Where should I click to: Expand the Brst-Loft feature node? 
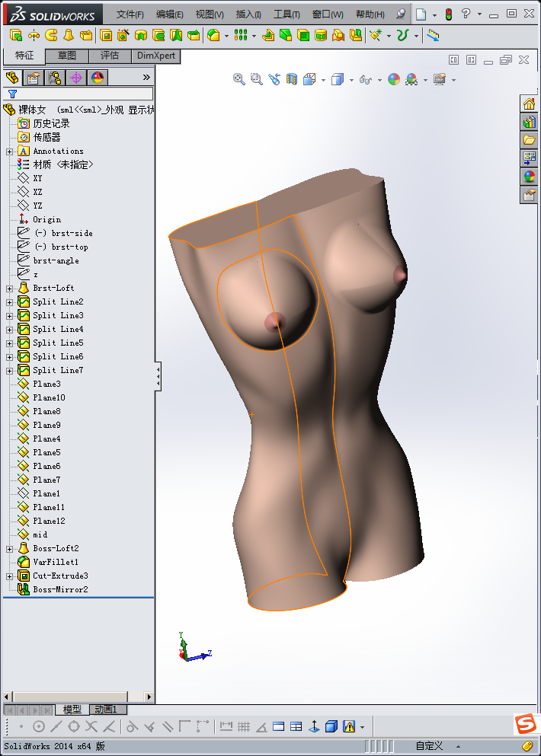9,289
